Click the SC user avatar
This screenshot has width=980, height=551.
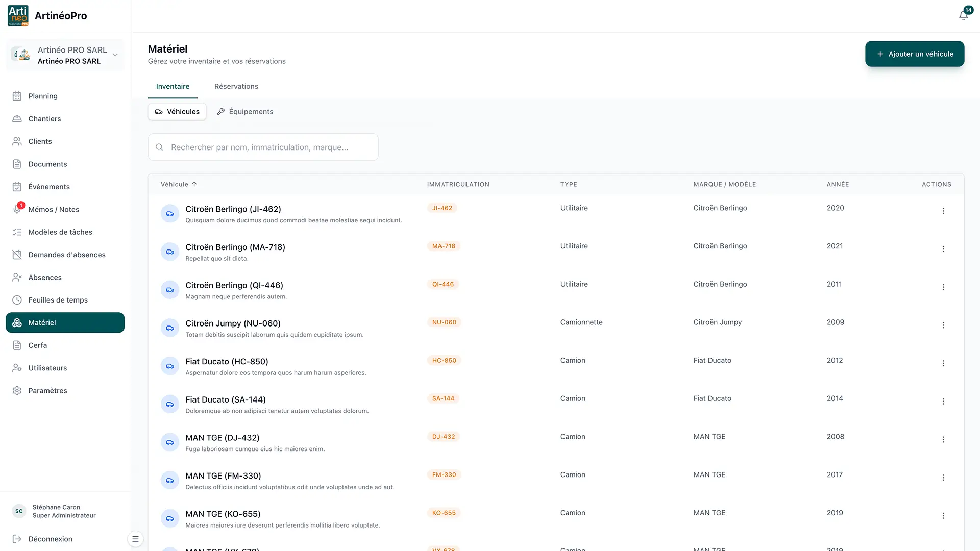click(19, 511)
